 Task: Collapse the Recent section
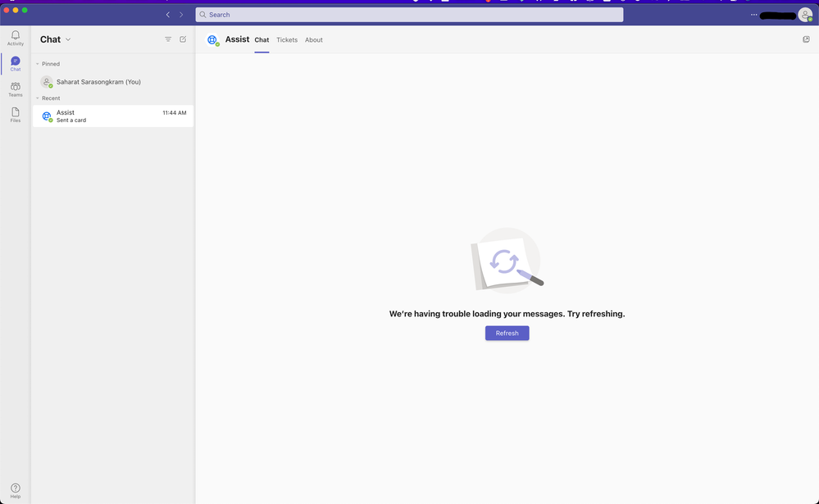coord(38,98)
